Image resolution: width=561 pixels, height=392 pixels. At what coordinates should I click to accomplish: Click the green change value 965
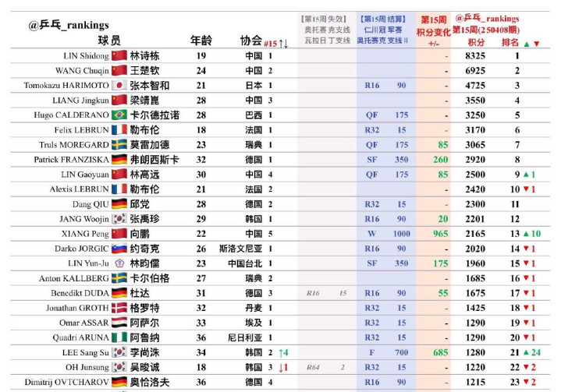(440, 234)
